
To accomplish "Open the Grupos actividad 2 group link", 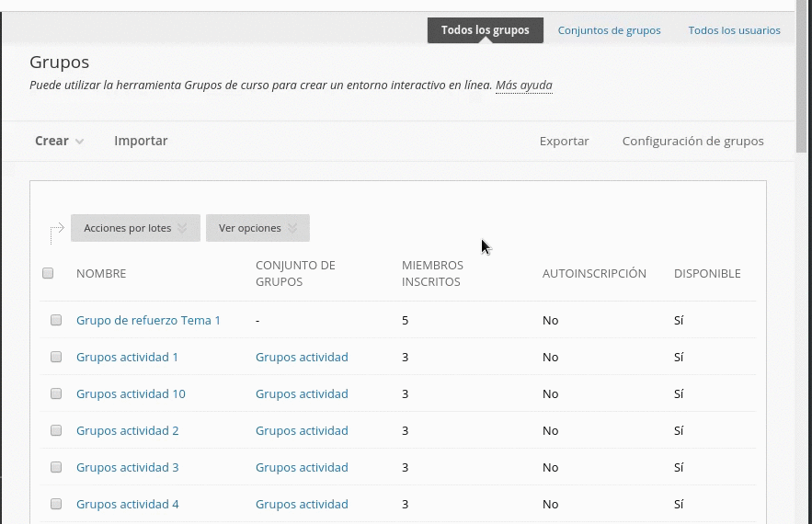I will [x=127, y=430].
